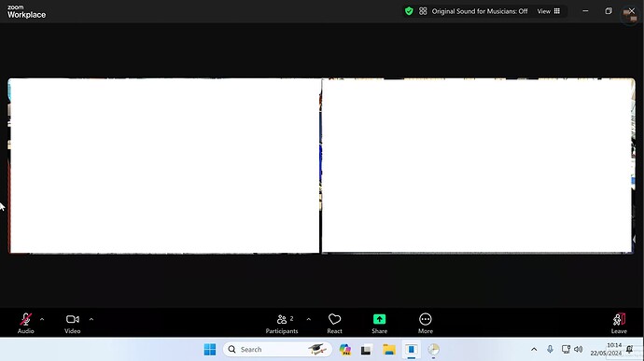Open Copilot from the taskbar
This screenshot has height=361, width=644.
coord(345,350)
